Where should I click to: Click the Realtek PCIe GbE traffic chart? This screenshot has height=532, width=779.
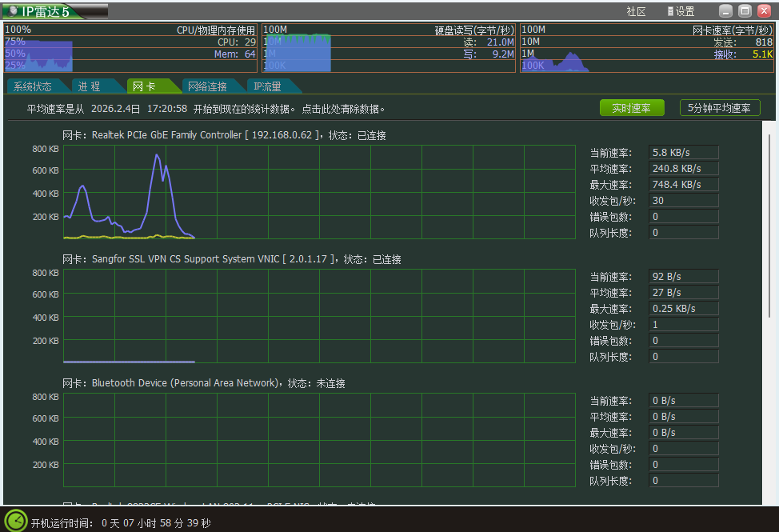pyautogui.click(x=318, y=192)
